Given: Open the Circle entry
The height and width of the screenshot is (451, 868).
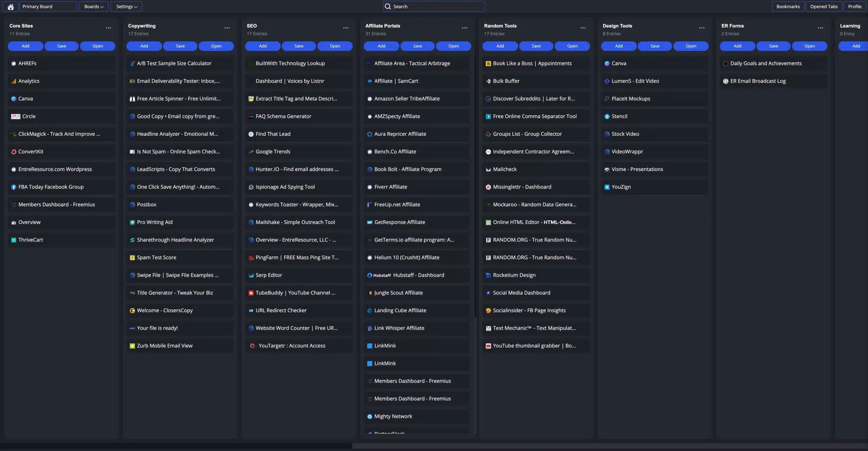Looking at the screenshot, I should click(61, 116).
